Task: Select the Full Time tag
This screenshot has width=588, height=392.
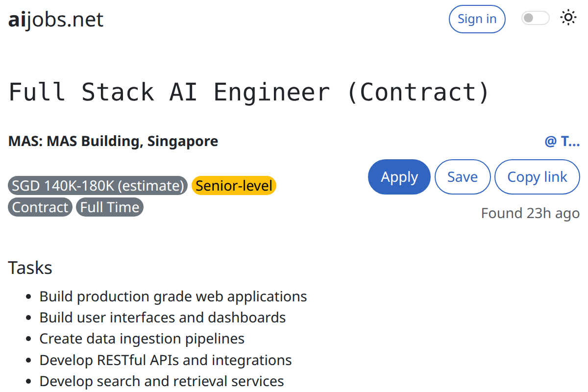Action: 110,207
